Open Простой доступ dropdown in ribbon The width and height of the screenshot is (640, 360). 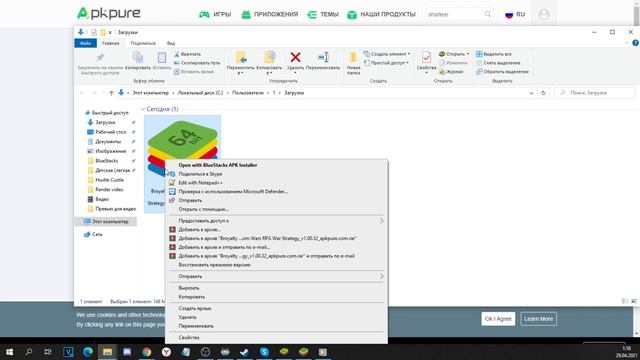pyautogui.click(x=386, y=63)
